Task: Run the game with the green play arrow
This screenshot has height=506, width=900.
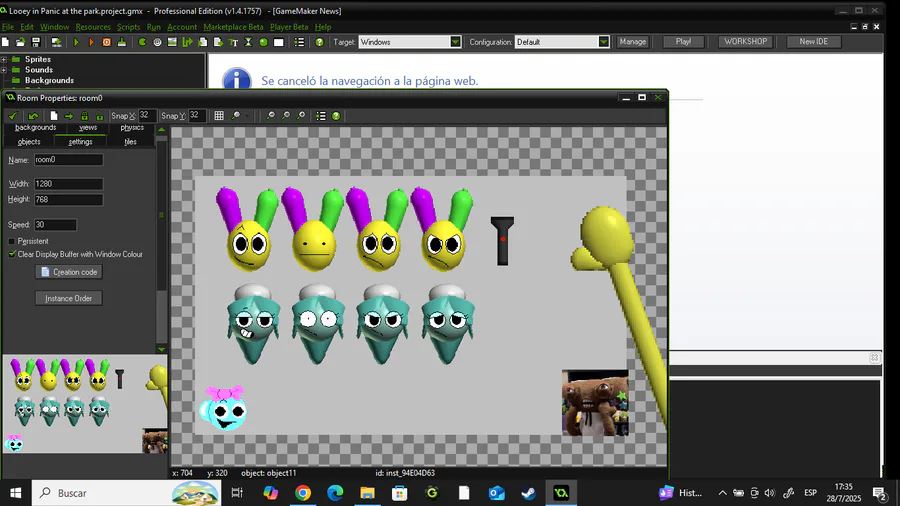Action: click(76, 42)
